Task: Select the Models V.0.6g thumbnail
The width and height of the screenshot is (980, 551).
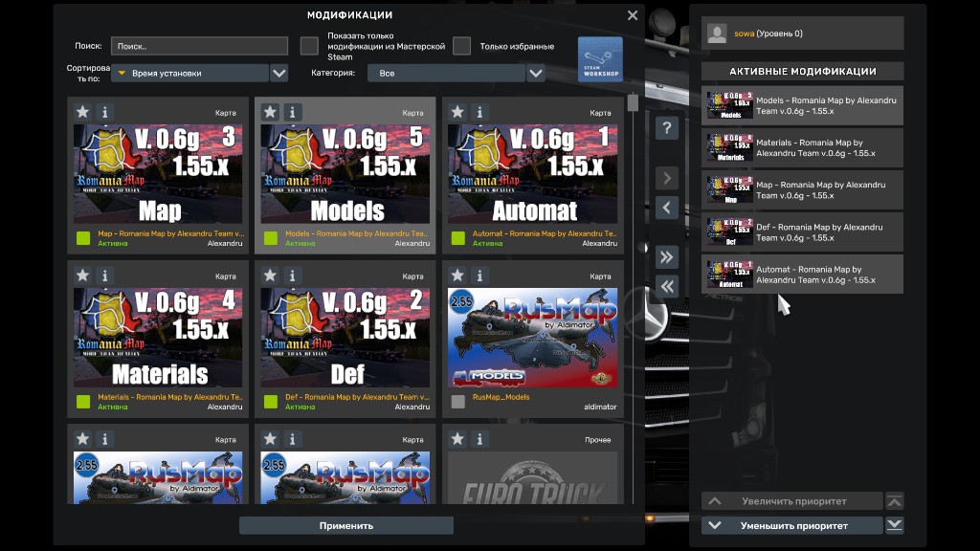Action: click(x=345, y=174)
